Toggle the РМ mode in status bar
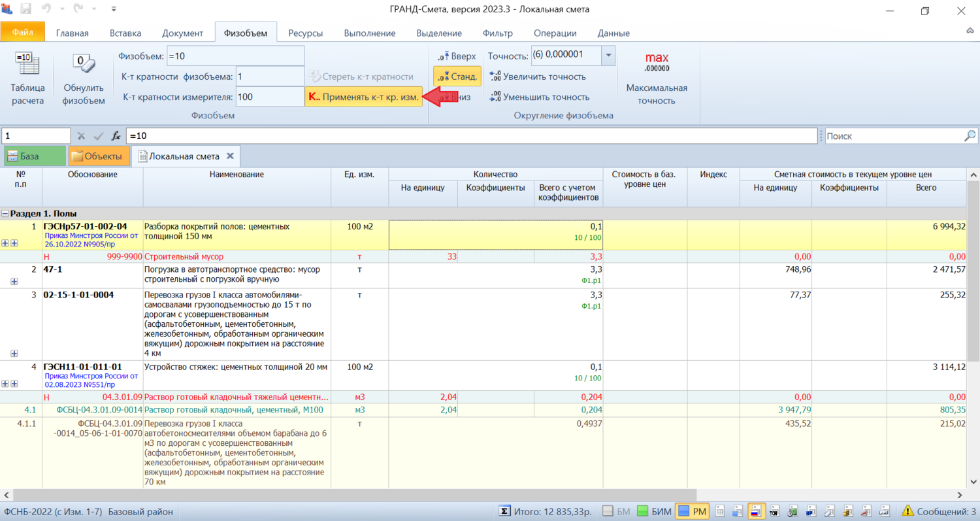Viewport: 980px width, 521px height. click(x=683, y=511)
